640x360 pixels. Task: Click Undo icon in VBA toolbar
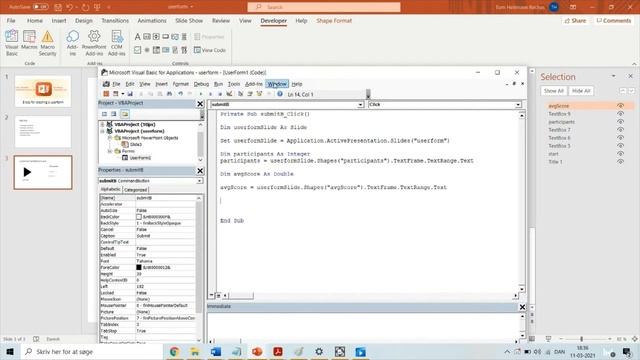click(x=180, y=94)
